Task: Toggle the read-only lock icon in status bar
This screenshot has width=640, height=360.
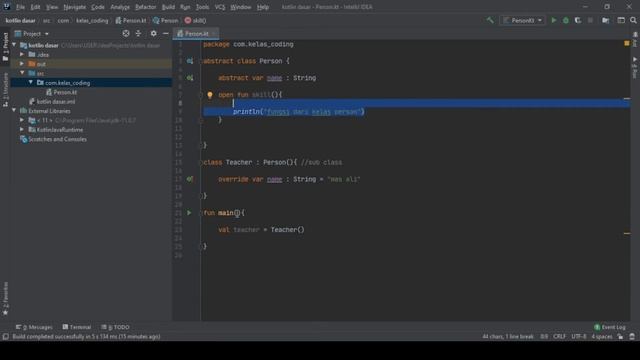Action: coord(620,337)
